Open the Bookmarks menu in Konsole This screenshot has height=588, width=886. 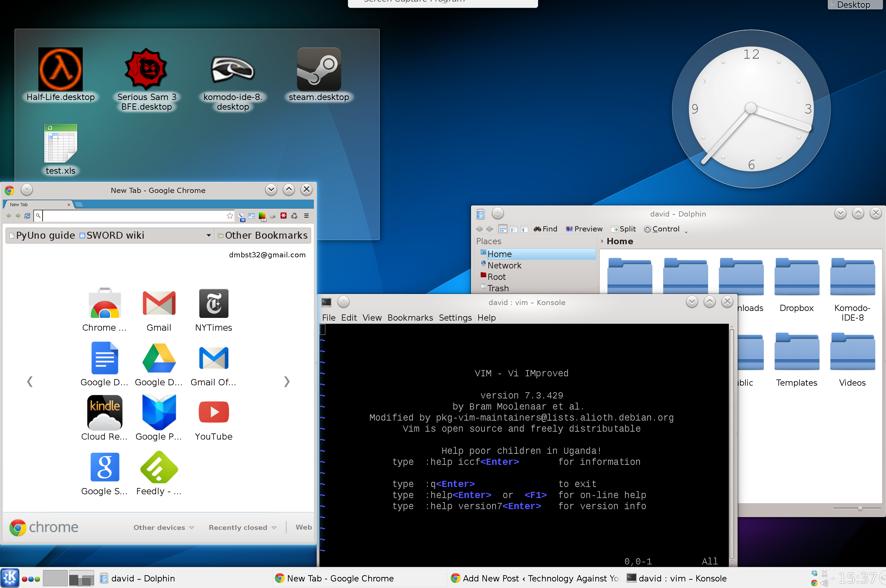(410, 318)
